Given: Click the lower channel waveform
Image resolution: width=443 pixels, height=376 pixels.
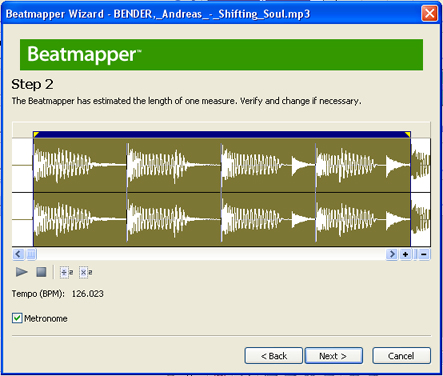Looking at the screenshot, I should (x=222, y=220).
